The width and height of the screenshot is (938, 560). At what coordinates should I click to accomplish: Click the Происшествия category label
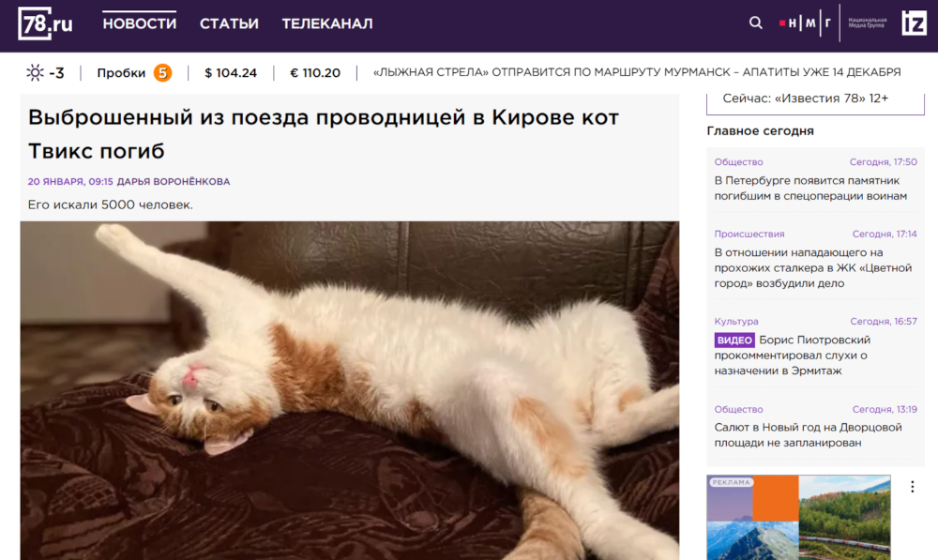749,234
